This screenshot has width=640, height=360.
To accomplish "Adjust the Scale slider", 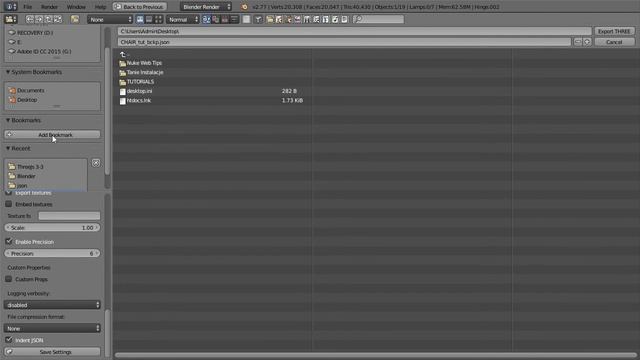I will tap(52, 228).
